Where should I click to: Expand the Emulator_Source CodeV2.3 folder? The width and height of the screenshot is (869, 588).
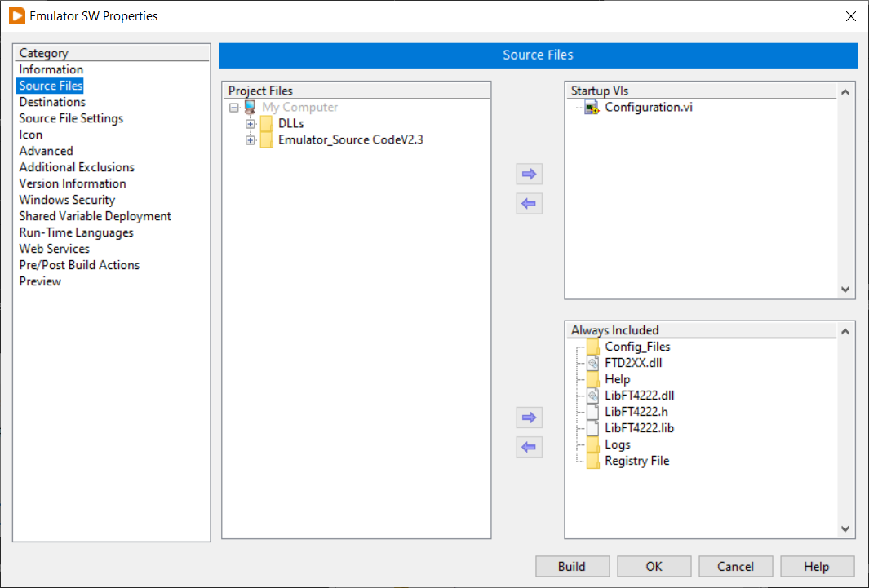click(x=251, y=139)
